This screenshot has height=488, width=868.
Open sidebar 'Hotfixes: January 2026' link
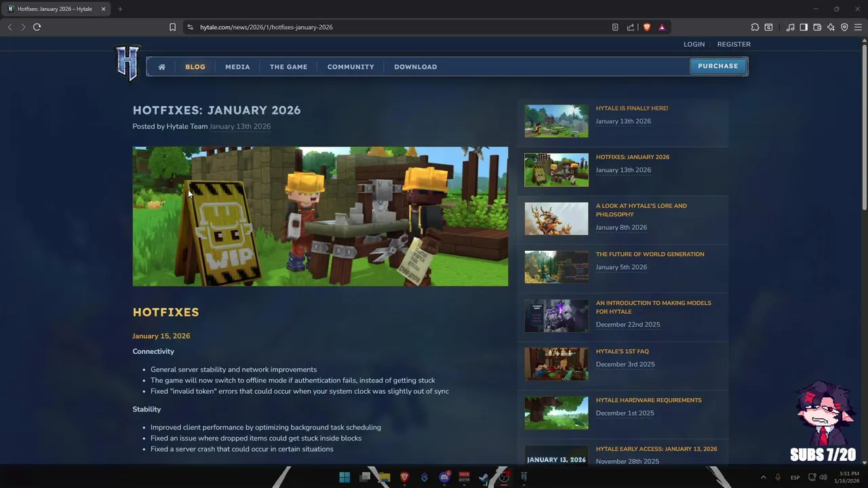pos(633,157)
